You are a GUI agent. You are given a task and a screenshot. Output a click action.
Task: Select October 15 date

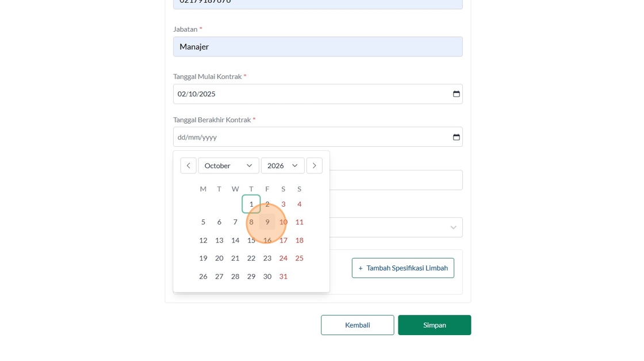click(x=251, y=240)
